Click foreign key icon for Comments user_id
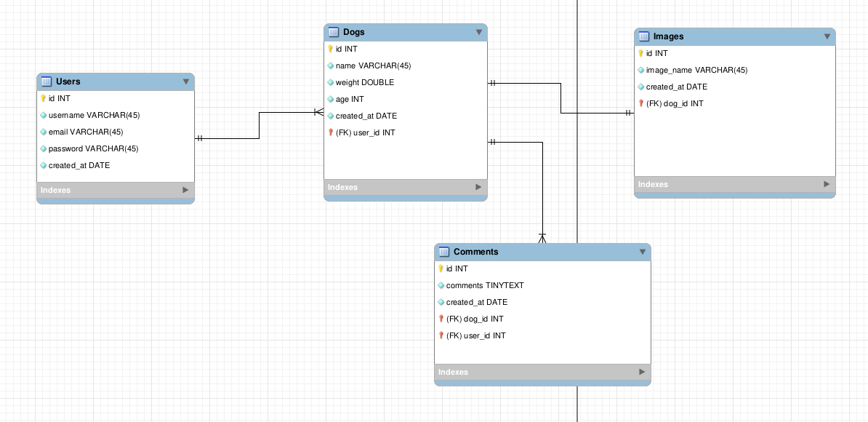Viewport: 868px width, 422px height. (x=441, y=335)
